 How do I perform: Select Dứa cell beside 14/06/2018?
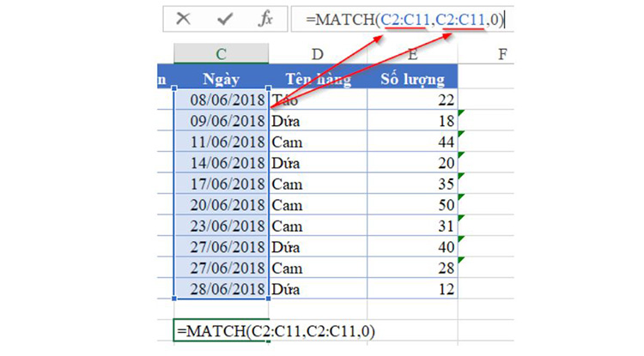(318, 163)
